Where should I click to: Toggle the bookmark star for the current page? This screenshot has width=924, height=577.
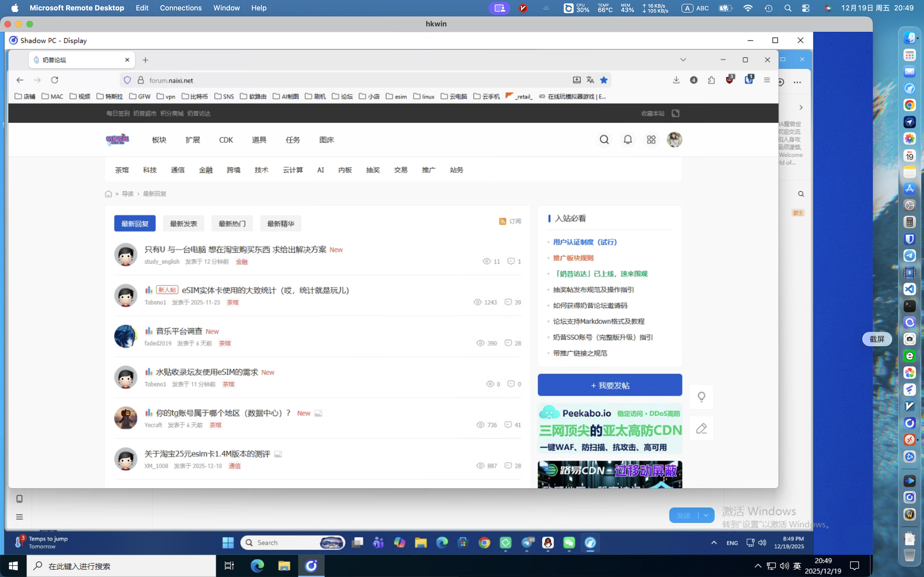[604, 80]
